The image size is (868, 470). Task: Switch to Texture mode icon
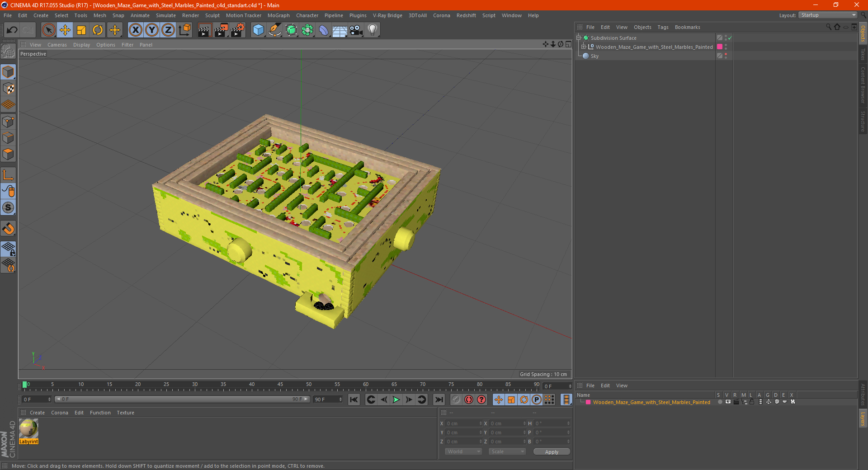8,89
